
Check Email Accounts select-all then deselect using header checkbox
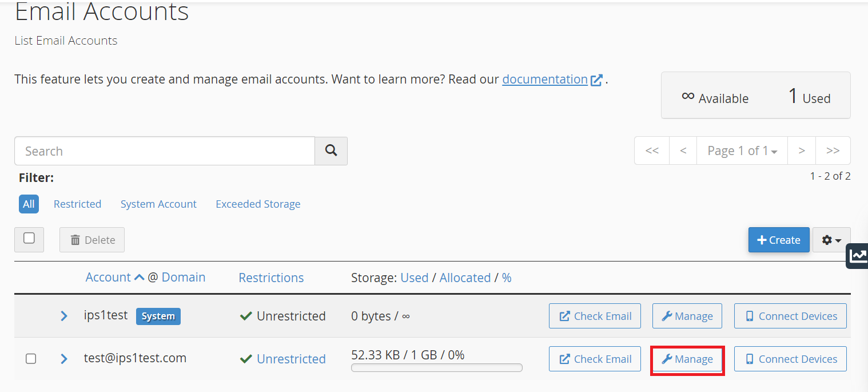(x=29, y=239)
